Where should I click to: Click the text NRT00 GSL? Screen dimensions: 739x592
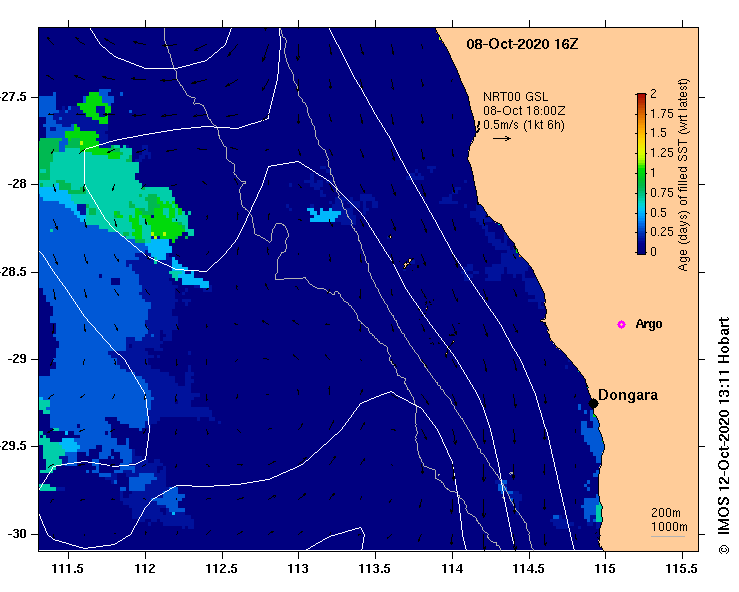coord(515,97)
